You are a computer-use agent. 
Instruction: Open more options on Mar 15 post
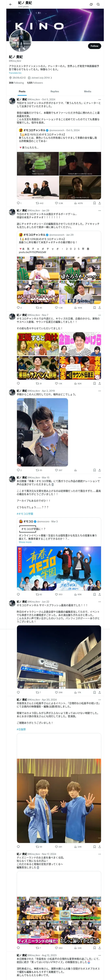[x=99, y=477]
